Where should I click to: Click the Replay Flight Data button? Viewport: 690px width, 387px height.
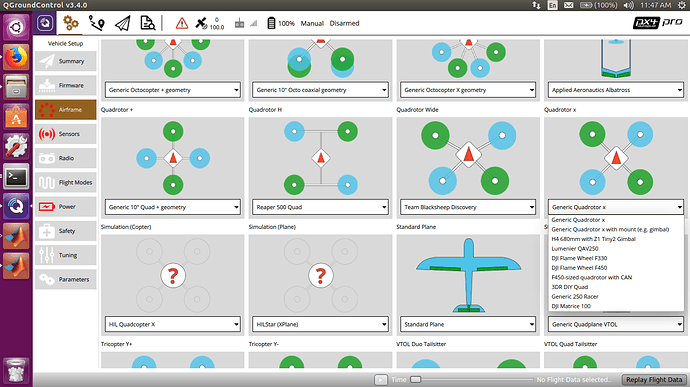[654, 380]
